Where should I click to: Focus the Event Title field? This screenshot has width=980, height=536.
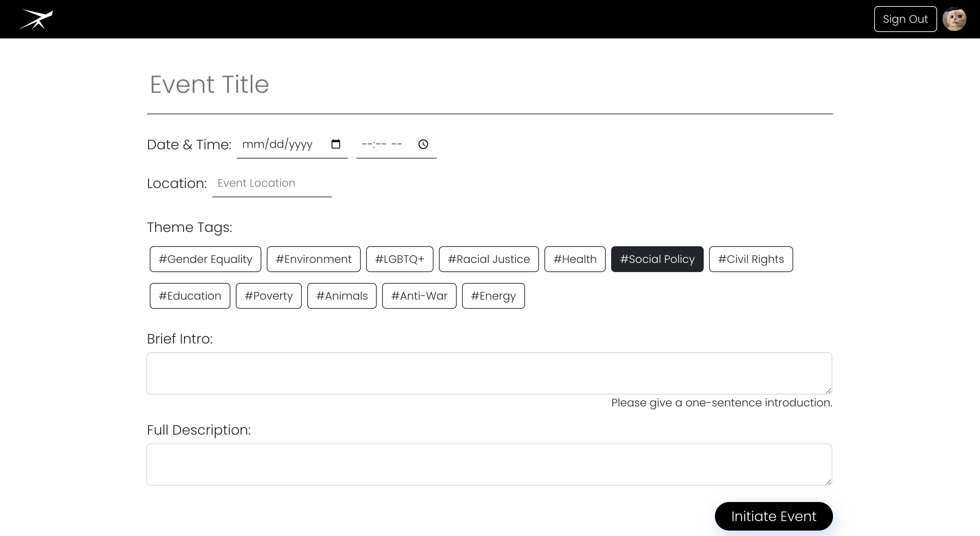(x=489, y=84)
